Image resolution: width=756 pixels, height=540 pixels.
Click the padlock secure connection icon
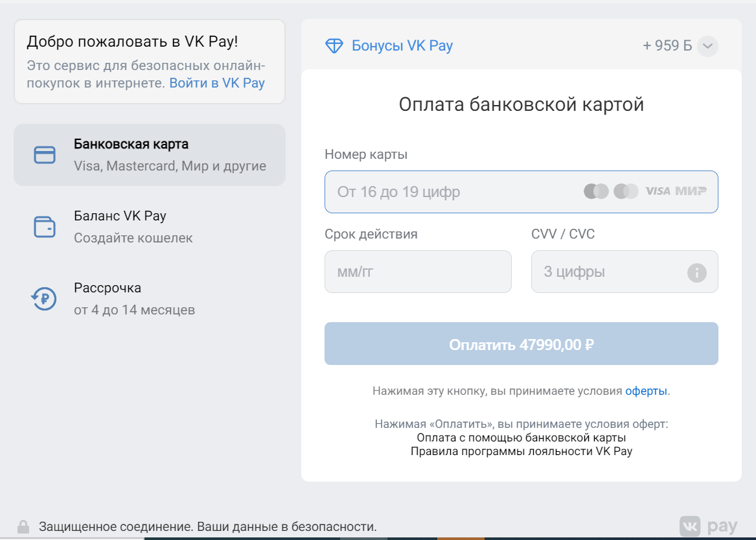click(23, 526)
